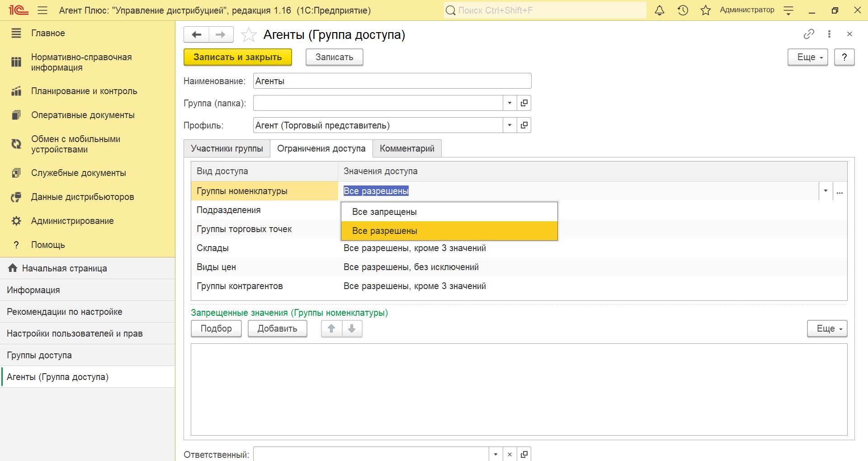The image size is (868, 461).
Task: Close the Агенты form tab with X
Action: [x=849, y=34]
